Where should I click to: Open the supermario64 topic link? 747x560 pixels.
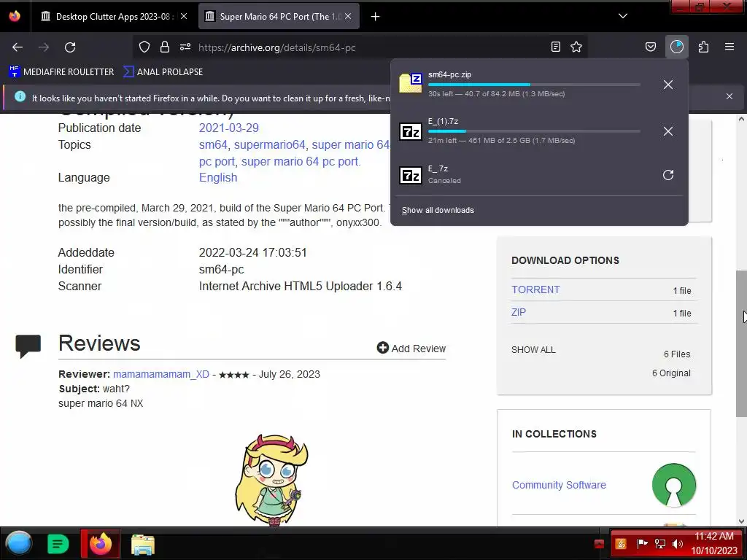(x=269, y=145)
